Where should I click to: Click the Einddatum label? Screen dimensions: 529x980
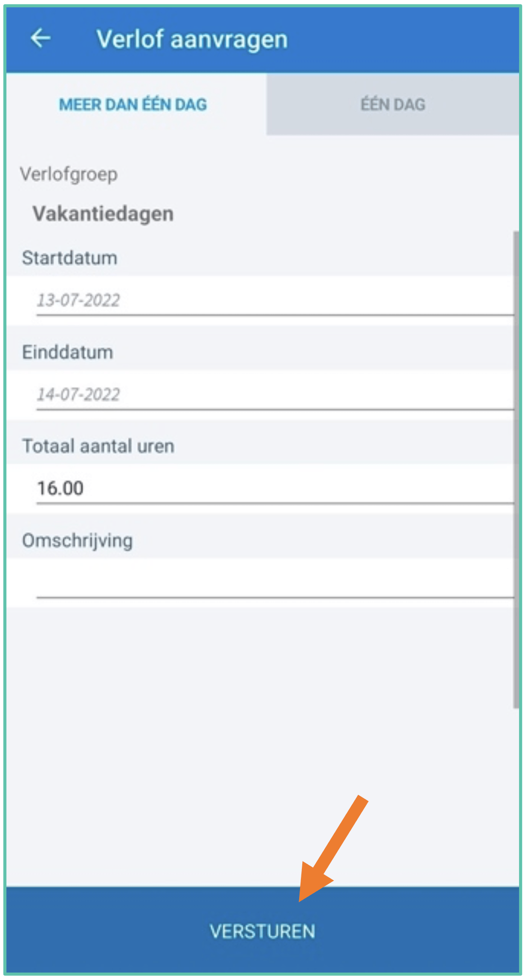68,352
